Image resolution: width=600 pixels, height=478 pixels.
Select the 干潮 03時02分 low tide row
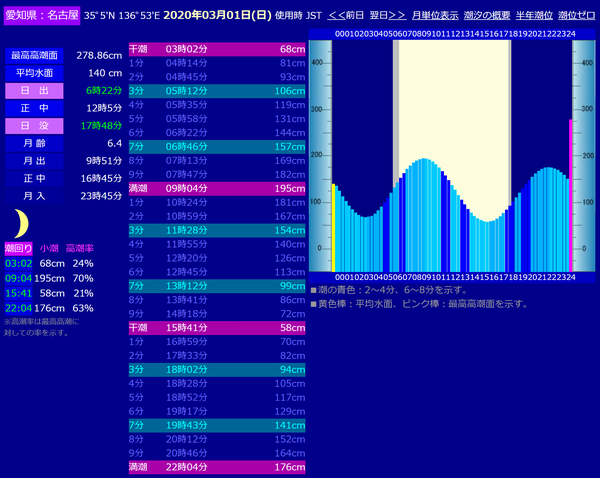(x=217, y=49)
